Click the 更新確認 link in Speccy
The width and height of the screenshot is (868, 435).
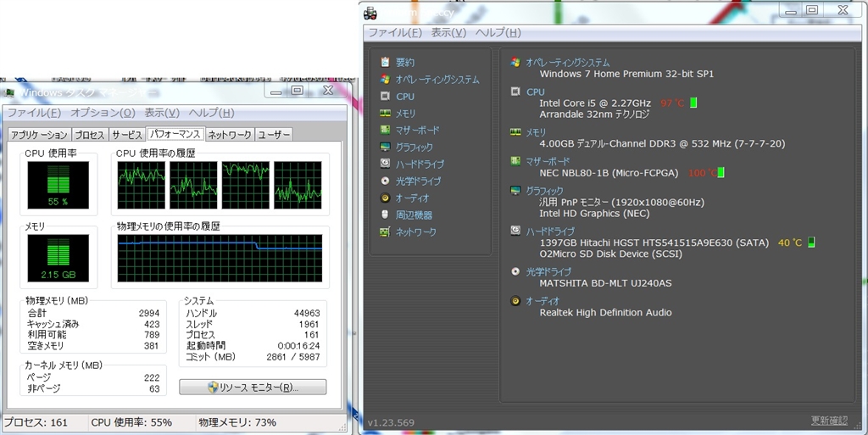[829, 421]
